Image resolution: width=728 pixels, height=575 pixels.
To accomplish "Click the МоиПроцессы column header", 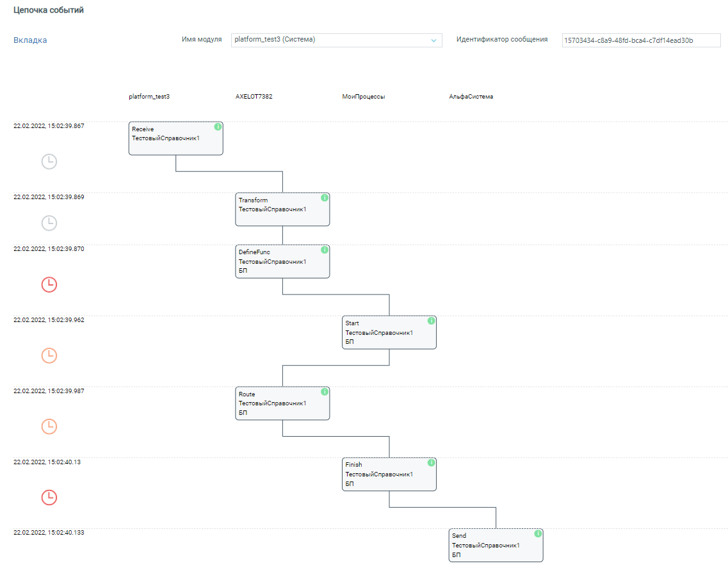I will pos(363,97).
